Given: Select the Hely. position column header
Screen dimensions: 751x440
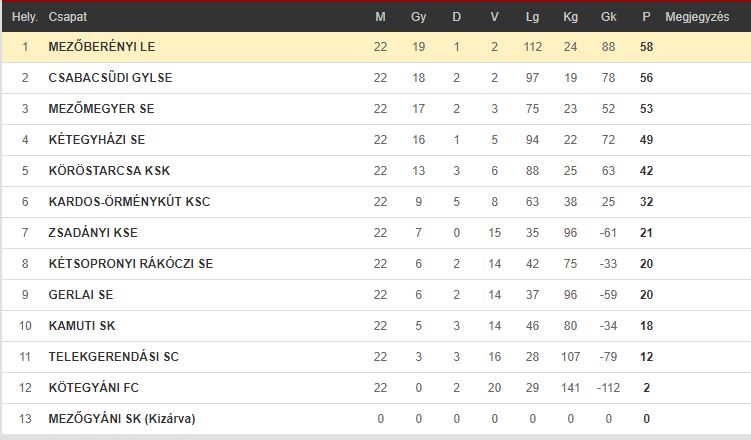Looking at the screenshot, I should (25, 17).
